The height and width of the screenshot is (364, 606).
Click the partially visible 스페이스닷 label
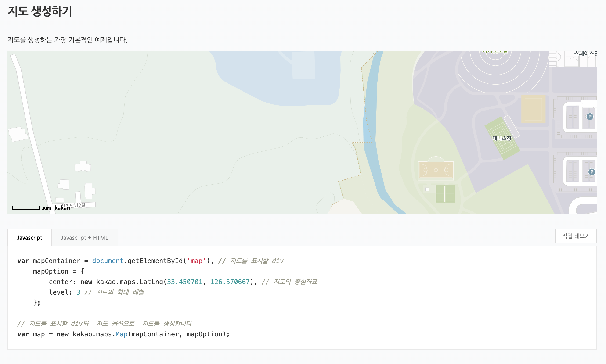click(x=585, y=54)
